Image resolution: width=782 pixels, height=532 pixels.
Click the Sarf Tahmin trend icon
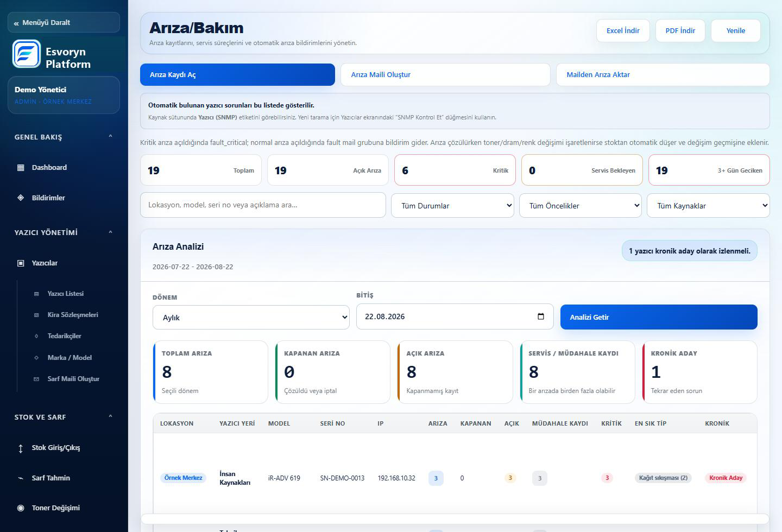21,478
